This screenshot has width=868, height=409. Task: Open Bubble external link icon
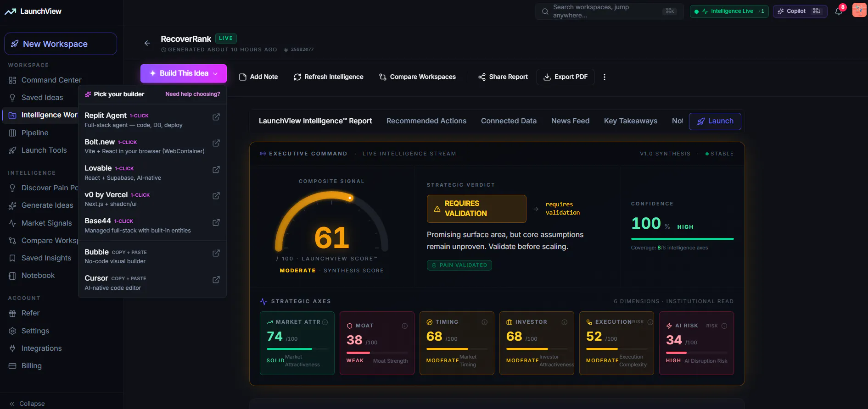click(x=216, y=254)
